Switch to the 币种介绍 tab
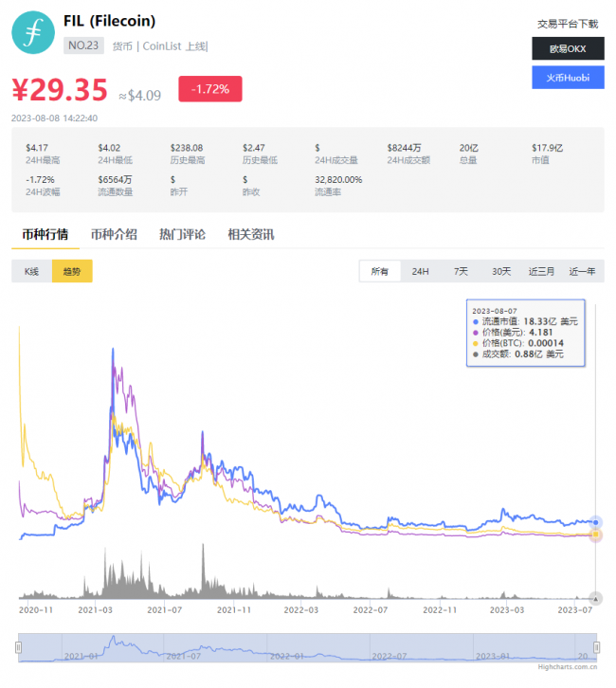This screenshot has width=616, height=688. (114, 235)
